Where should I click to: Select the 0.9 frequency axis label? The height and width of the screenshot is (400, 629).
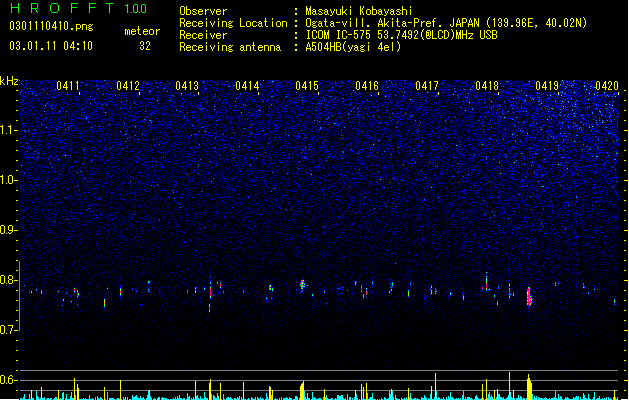(x=8, y=230)
